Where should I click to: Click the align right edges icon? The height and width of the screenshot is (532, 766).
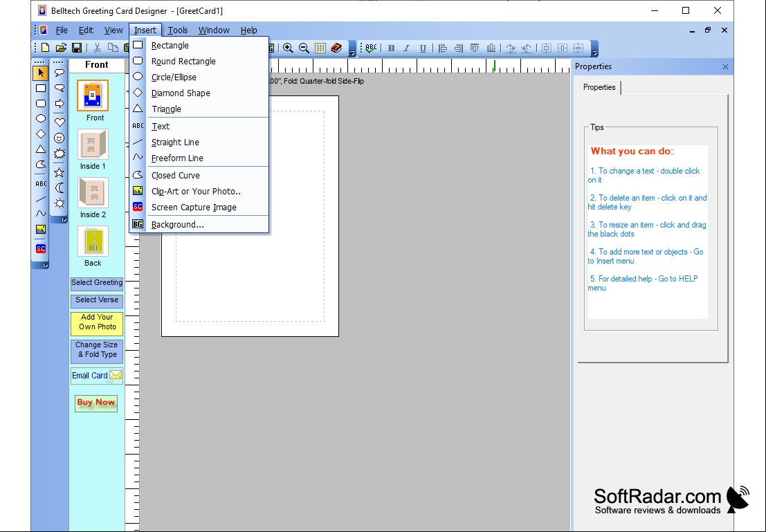[459, 48]
